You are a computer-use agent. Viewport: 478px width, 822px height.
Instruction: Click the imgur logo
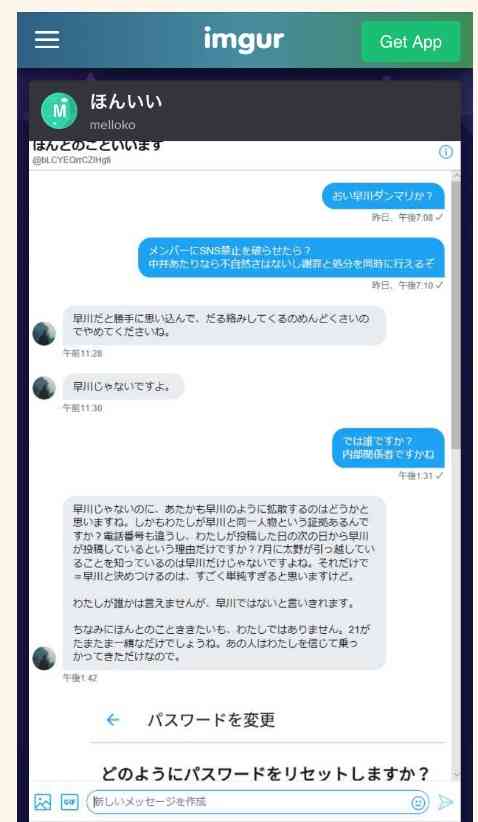pyautogui.click(x=244, y=40)
